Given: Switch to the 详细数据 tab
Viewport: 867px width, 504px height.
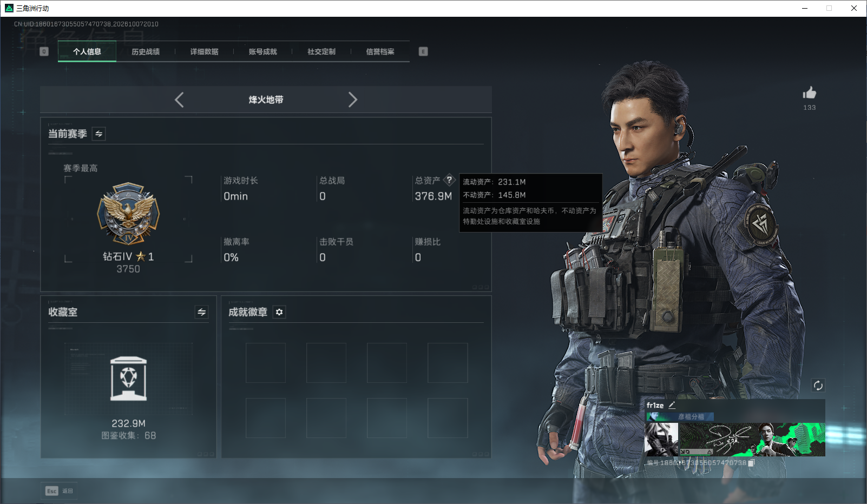Looking at the screenshot, I should (x=204, y=51).
